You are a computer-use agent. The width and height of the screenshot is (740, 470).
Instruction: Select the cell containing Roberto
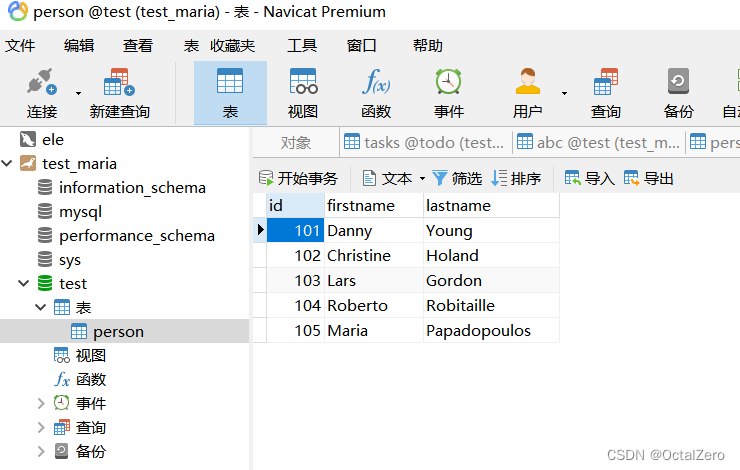(x=374, y=305)
